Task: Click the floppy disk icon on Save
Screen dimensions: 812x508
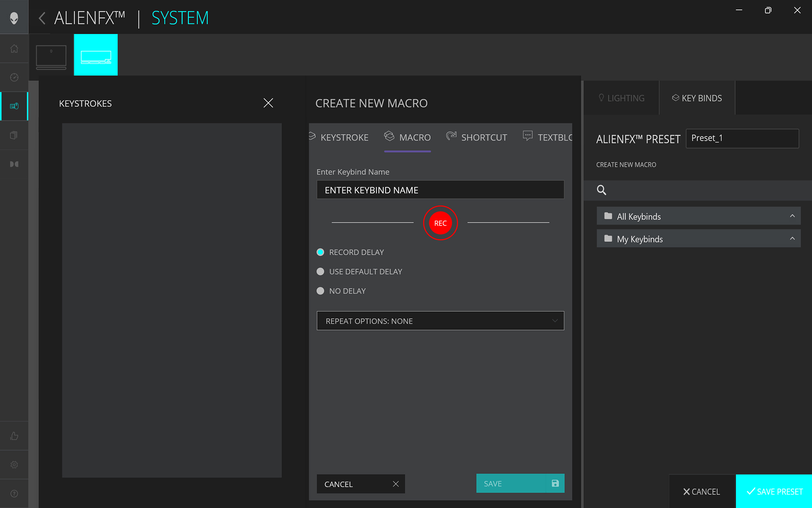Action: (555, 483)
